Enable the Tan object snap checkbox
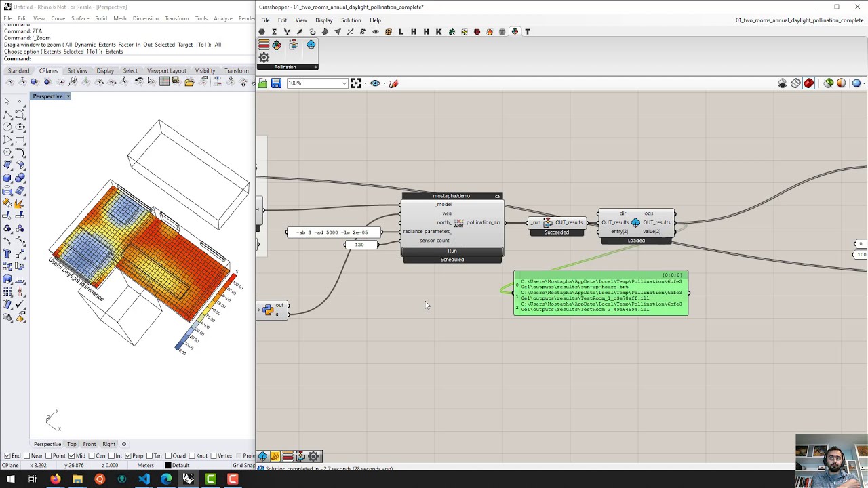The width and height of the screenshot is (868, 488). tap(150, 455)
